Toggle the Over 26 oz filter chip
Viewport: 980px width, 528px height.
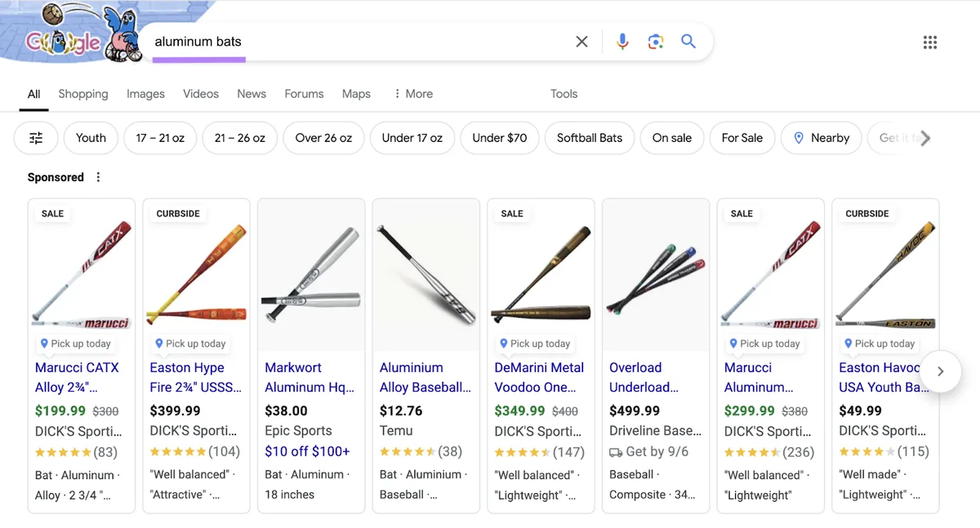pos(323,138)
